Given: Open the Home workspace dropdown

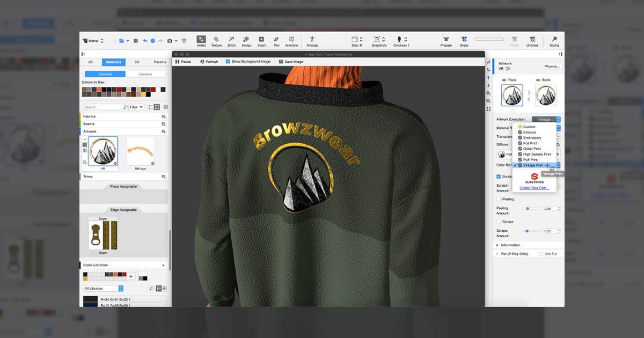Looking at the screenshot, I should (92, 41).
